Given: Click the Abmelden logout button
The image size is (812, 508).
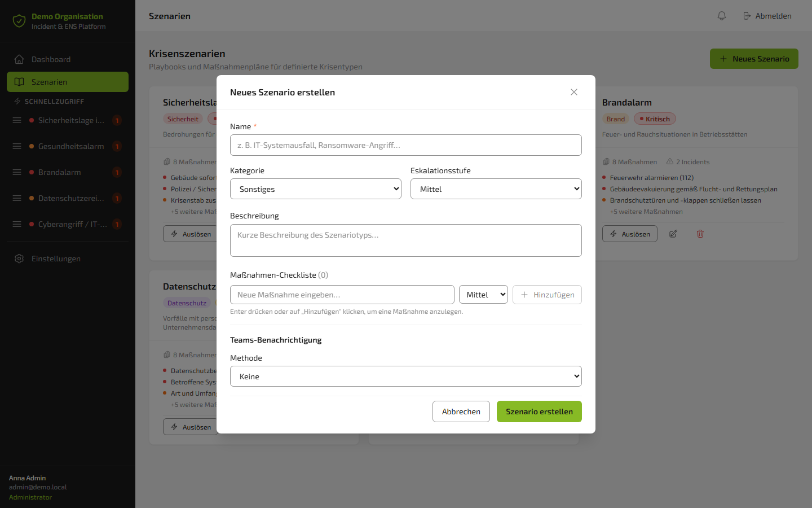Looking at the screenshot, I should click(767, 16).
